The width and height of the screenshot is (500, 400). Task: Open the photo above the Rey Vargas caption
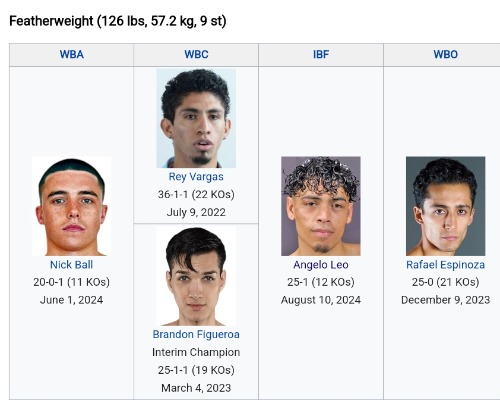click(196, 118)
